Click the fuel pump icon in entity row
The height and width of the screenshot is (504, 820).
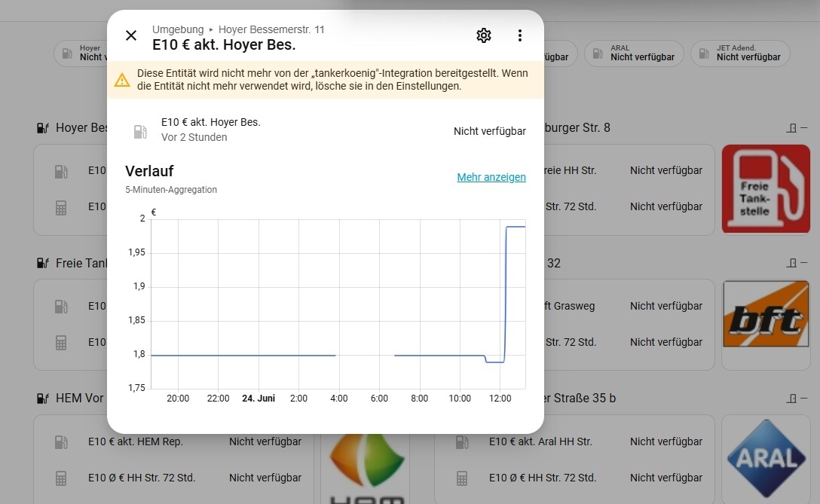140,131
